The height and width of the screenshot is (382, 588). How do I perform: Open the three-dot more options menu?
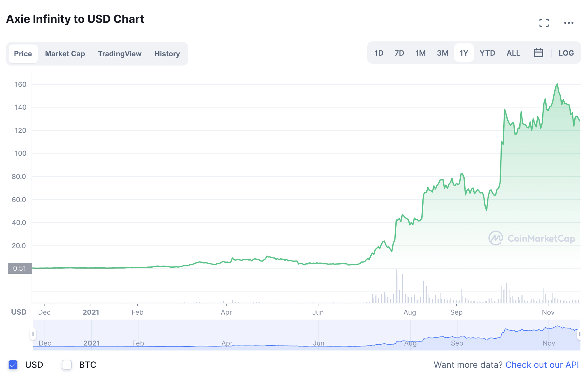pyautogui.click(x=569, y=23)
